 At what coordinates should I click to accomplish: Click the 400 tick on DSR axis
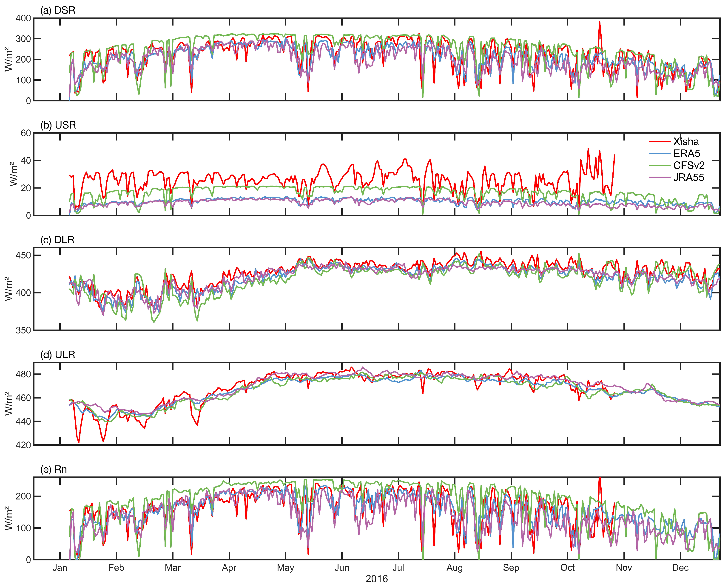(x=23, y=18)
